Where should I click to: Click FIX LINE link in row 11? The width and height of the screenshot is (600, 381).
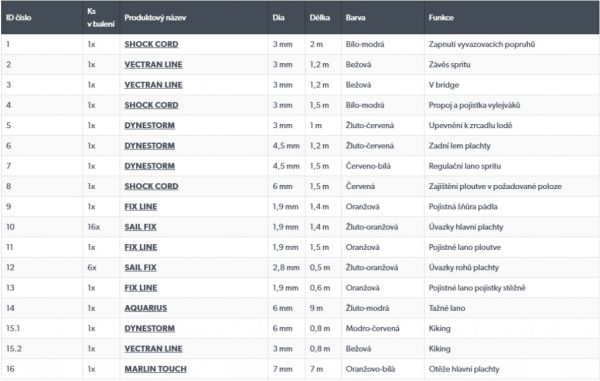point(140,247)
